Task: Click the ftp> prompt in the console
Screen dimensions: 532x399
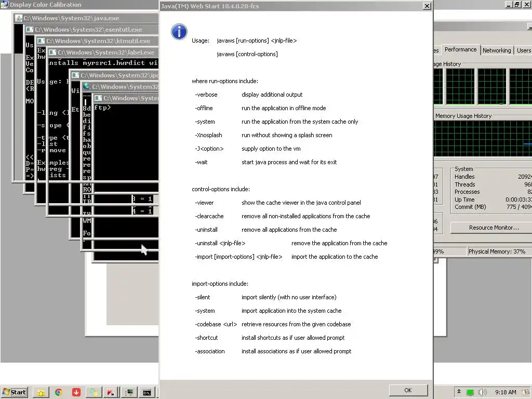Action: (102, 108)
